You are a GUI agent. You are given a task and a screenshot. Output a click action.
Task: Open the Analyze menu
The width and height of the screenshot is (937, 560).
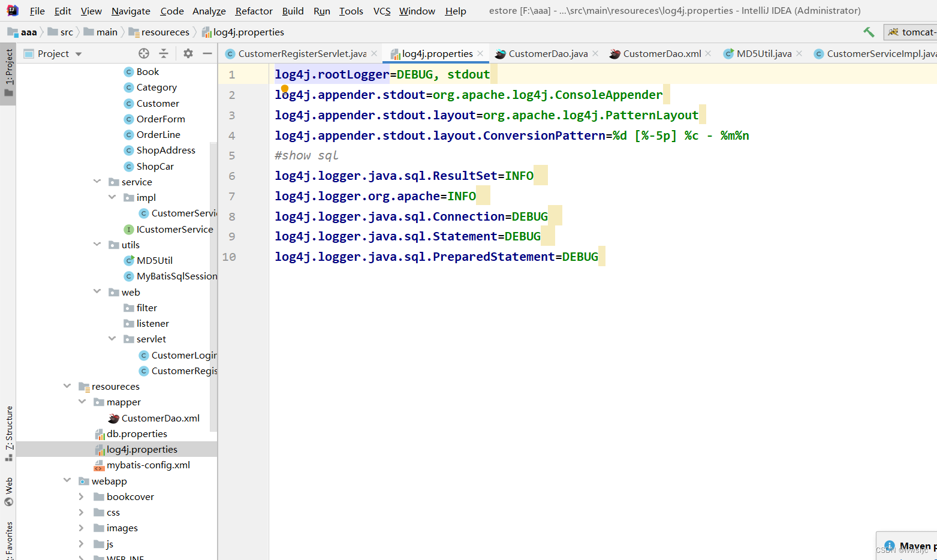pos(209,11)
